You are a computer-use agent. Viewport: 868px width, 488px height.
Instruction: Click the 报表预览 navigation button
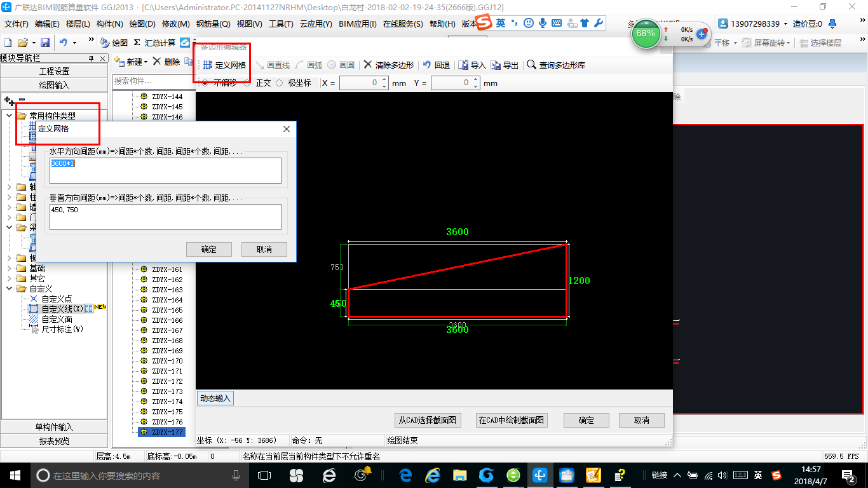(x=54, y=441)
